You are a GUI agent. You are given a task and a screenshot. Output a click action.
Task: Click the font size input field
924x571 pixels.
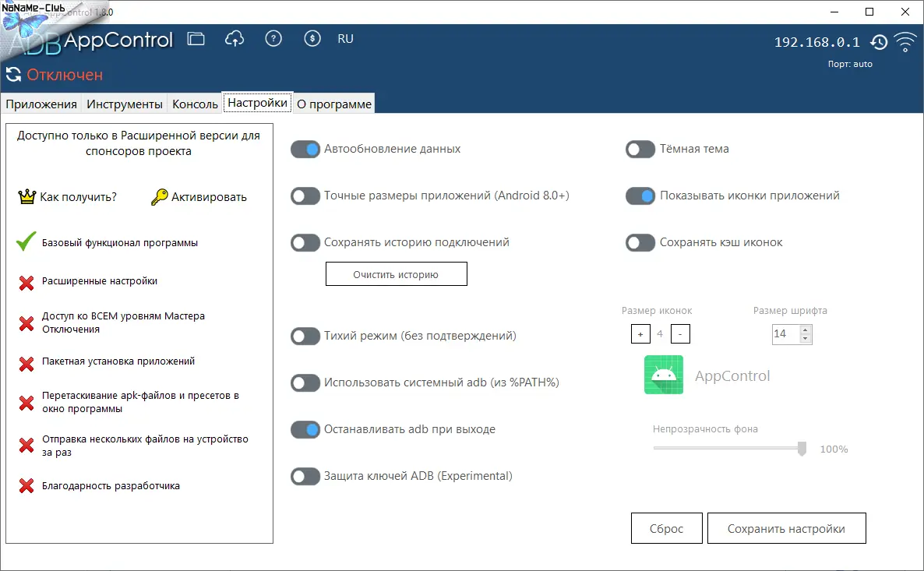coord(784,334)
